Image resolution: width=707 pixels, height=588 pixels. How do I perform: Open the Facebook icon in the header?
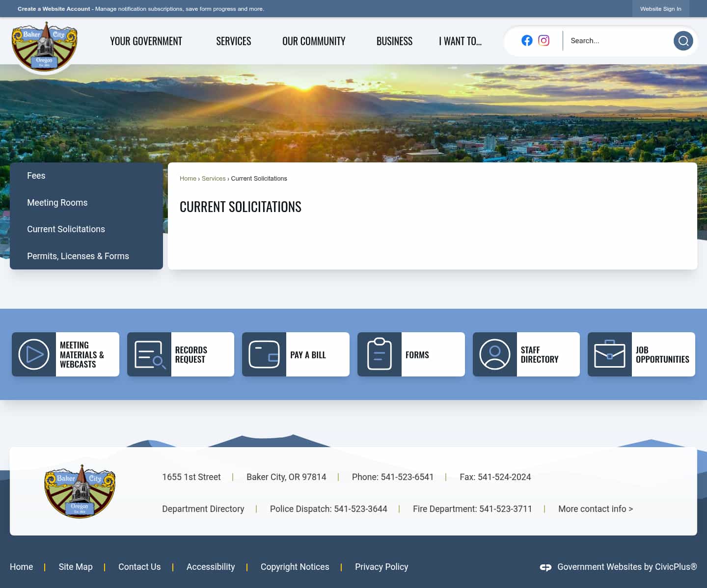click(x=527, y=41)
